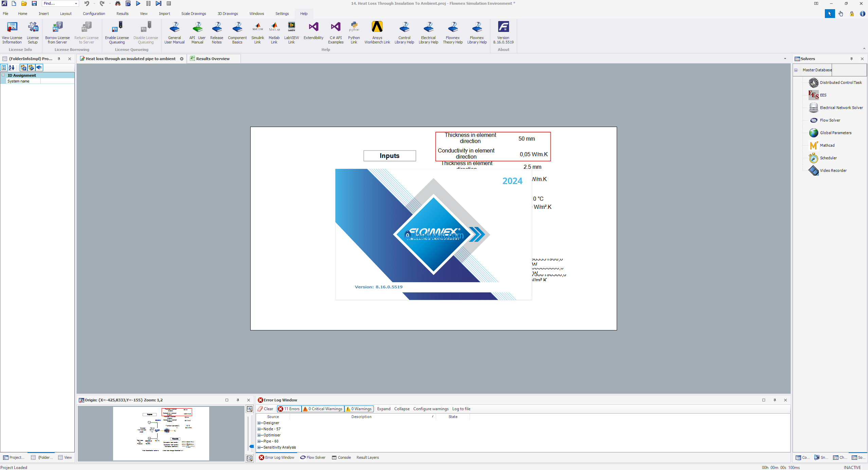Open the Simulink Link help

tap(258, 33)
